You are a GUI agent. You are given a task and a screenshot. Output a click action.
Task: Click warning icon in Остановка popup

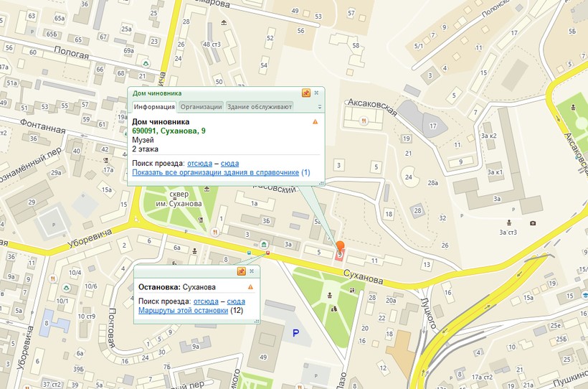click(250, 287)
